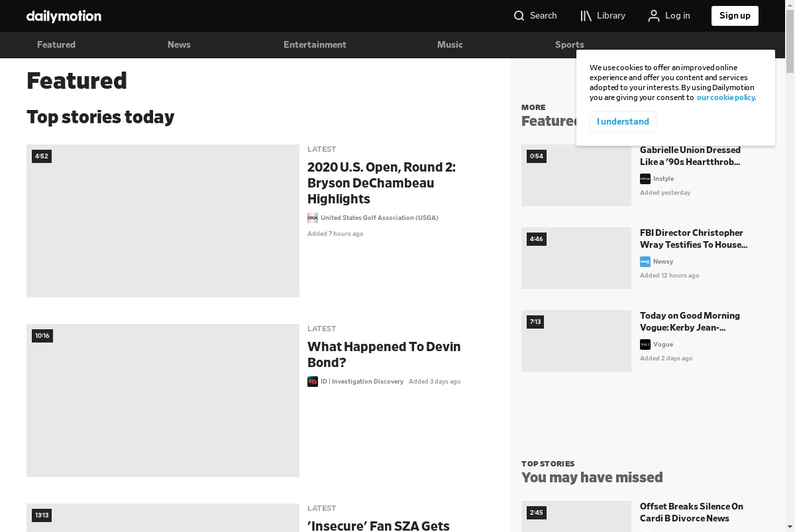Click 'Added 7 hours ago' text
This screenshot has width=795, height=532.
click(x=335, y=234)
